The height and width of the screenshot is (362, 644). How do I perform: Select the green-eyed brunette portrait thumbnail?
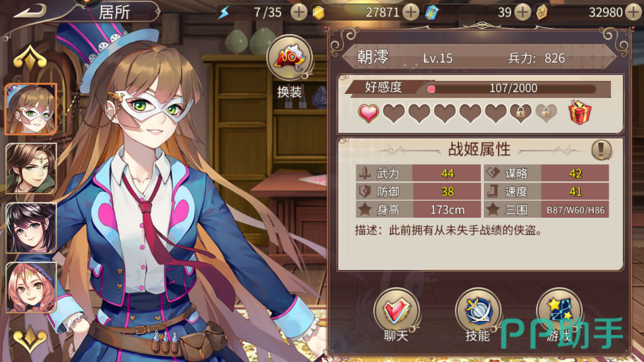(x=31, y=168)
